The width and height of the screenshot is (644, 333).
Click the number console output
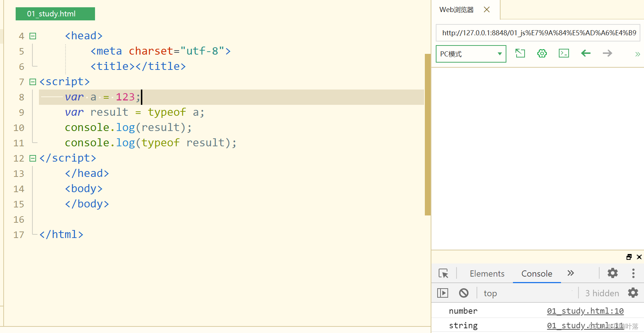(x=463, y=311)
